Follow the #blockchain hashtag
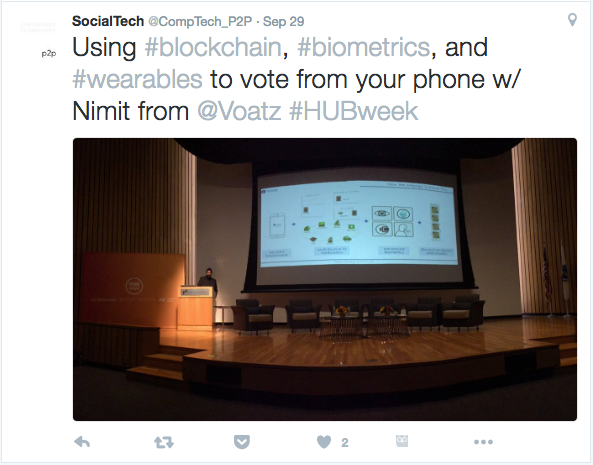 click(213, 48)
